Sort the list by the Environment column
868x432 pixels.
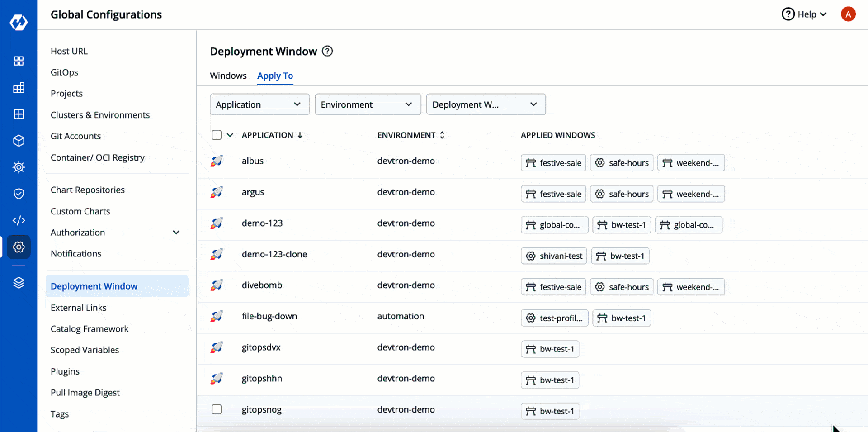pyautogui.click(x=410, y=135)
